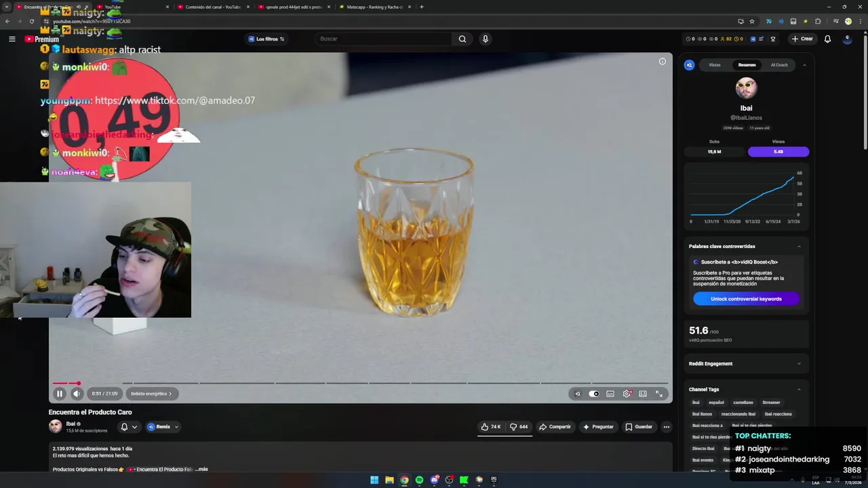
Task: Bookmark this page with star
Action: pyautogui.click(x=752, y=21)
